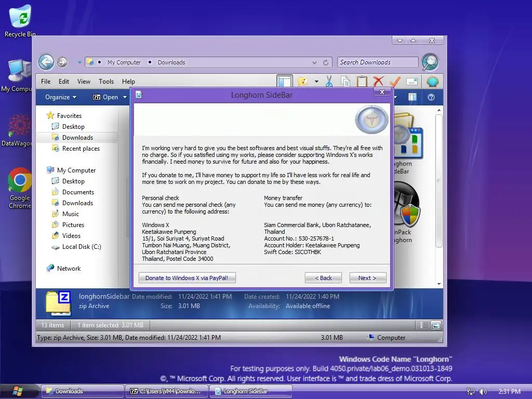This screenshot has height=399, width=532.
Task: Click the Explorer forward arrow button
Action: (x=62, y=62)
